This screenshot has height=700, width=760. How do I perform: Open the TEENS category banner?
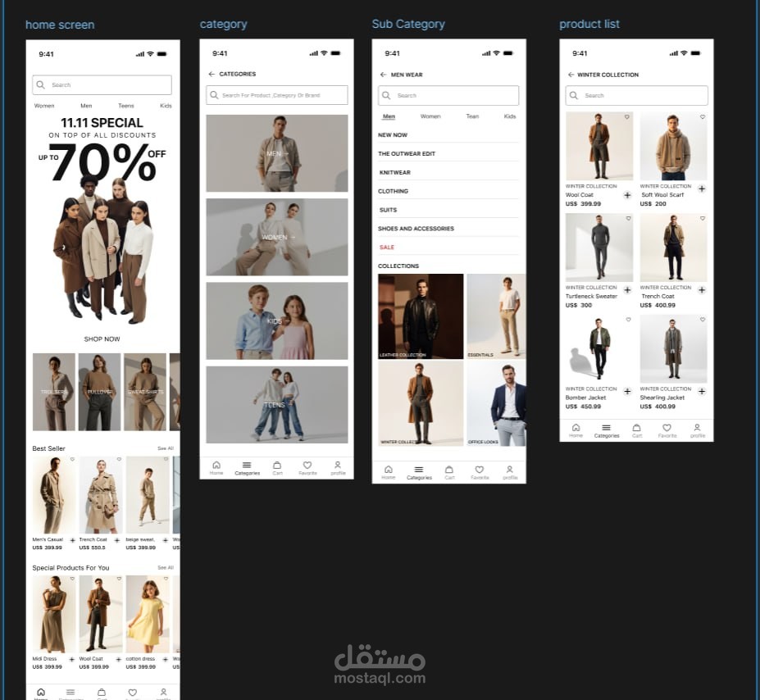pyautogui.click(x=277, y=404)
